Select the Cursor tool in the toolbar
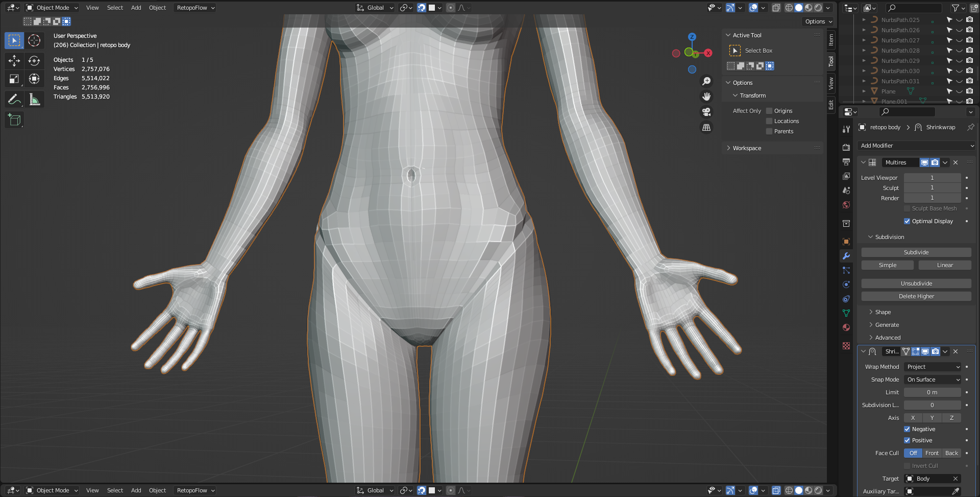Viewport: 980px width, 497px height. coord(34,40)
